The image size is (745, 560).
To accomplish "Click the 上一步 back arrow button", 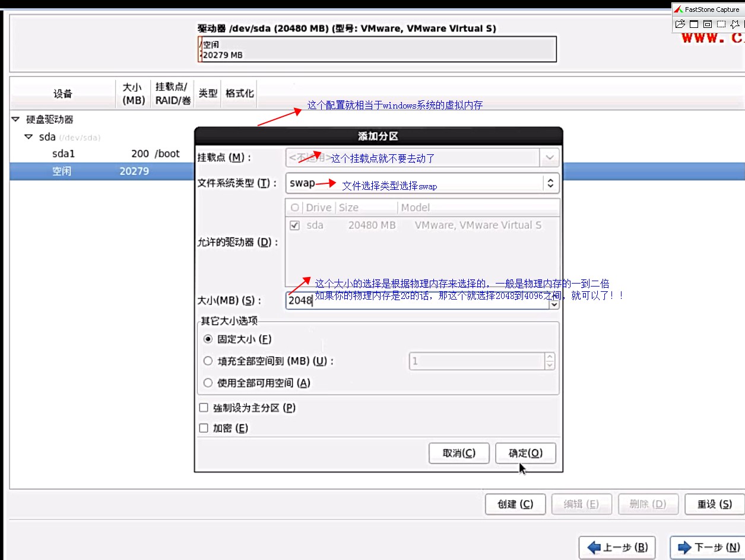I will click(617, 547).
